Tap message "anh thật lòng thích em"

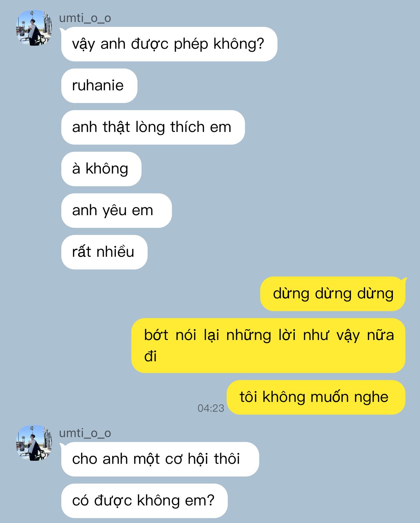153,127
